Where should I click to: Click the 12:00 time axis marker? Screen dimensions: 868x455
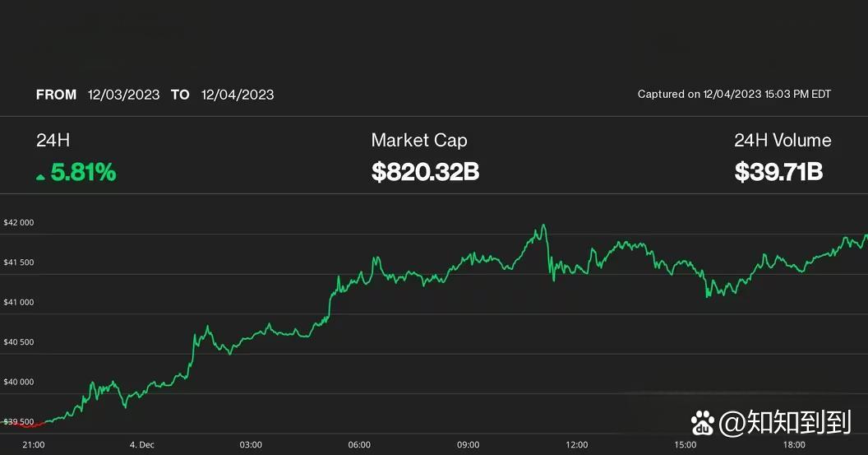[577, 445]
